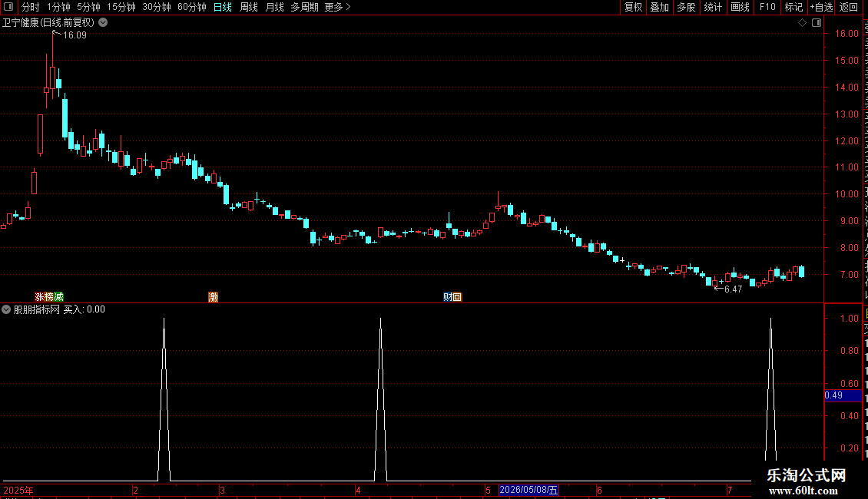Image resolution: width=868 pixels, height=499 pixels.
Task: Click the 标记 mark button
Action: pos(793,7)
